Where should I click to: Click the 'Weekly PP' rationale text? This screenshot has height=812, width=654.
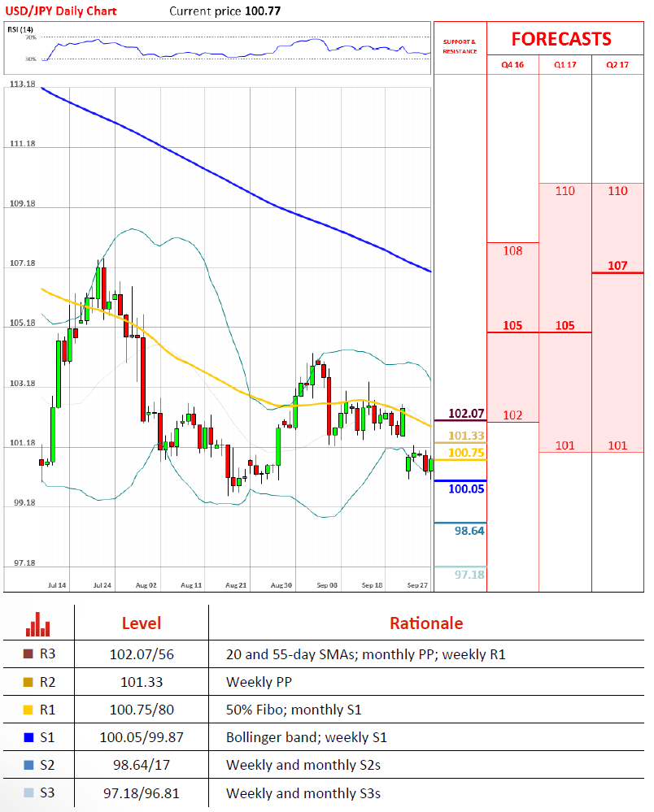(x=259, y=682)
